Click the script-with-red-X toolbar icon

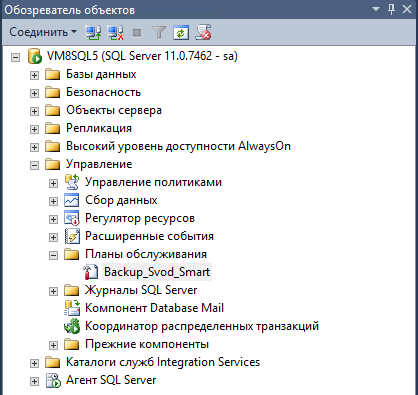click(203, 32)
